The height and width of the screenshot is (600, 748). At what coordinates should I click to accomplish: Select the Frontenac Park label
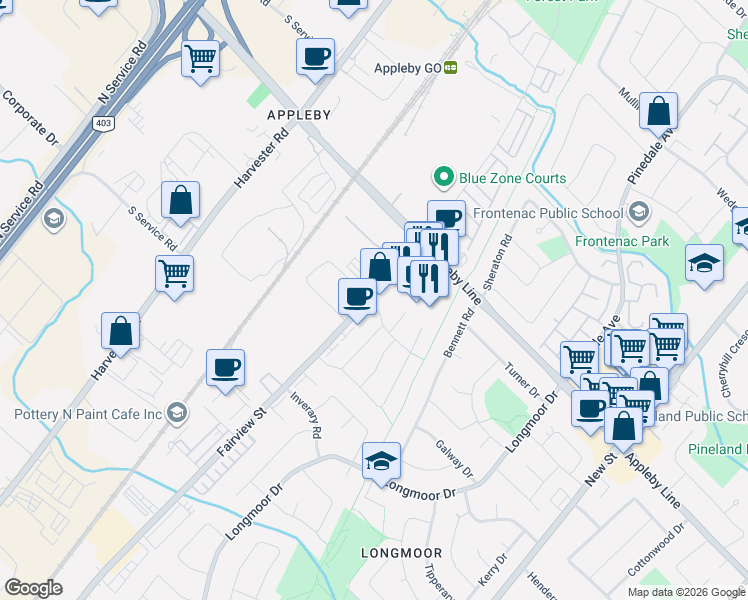[622, 241]
